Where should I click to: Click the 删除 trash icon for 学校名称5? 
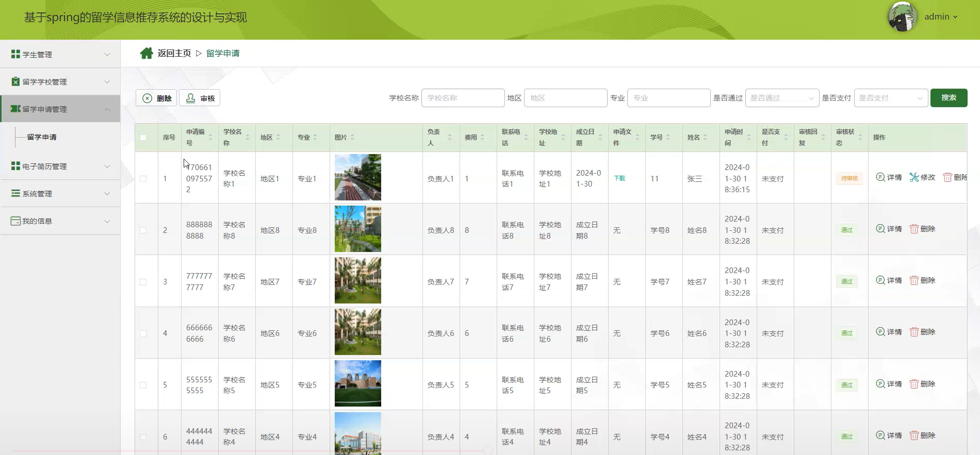(914, 384)
